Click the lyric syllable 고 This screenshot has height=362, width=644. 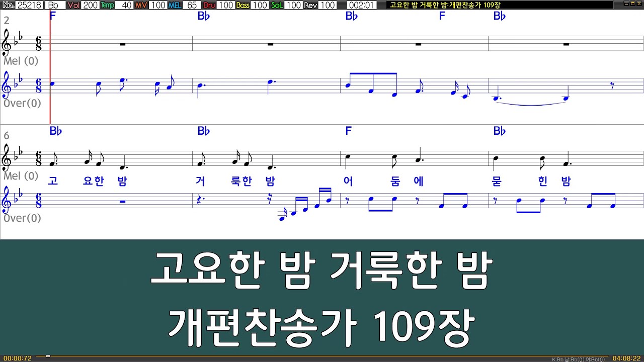coord(53,181)
